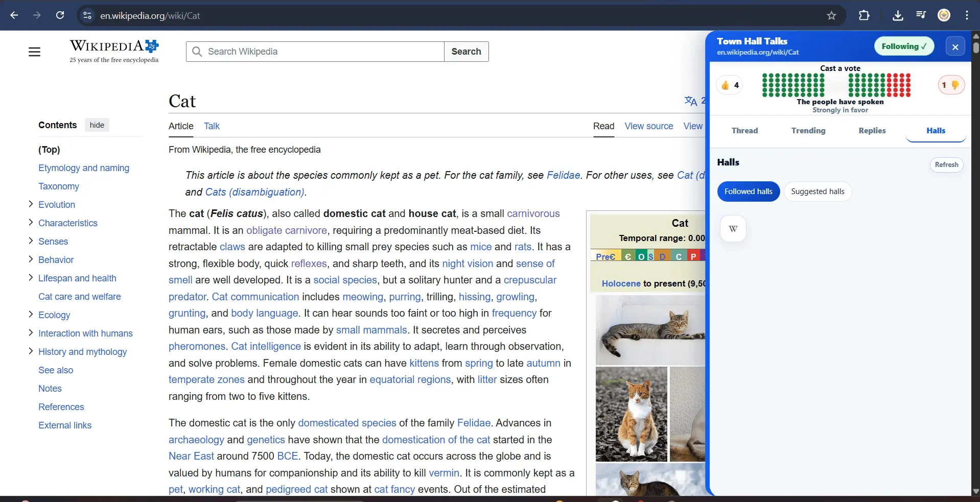Viewport: 980px width, 502px height.
Task: Click the Devonian D timeline segment
Action: [662, 256]
